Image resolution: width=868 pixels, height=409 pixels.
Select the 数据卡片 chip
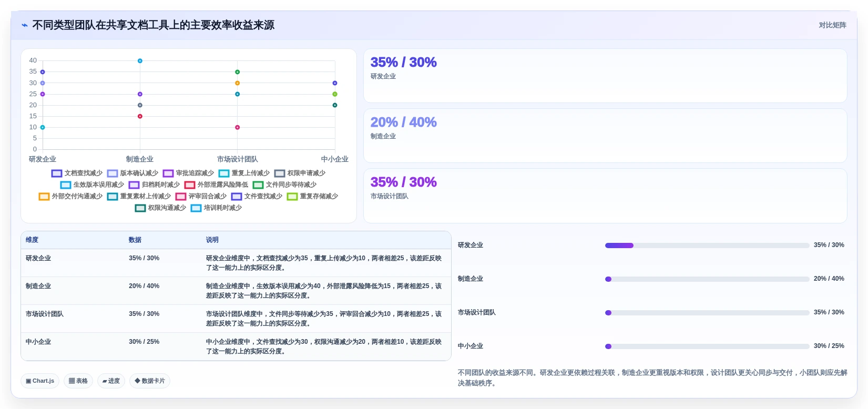coord(150,381)
